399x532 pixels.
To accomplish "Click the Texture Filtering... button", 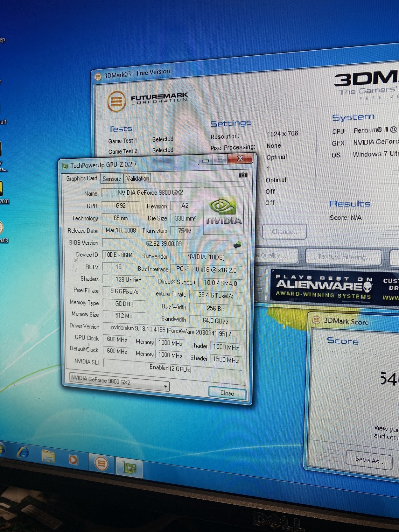I will 344,257.
